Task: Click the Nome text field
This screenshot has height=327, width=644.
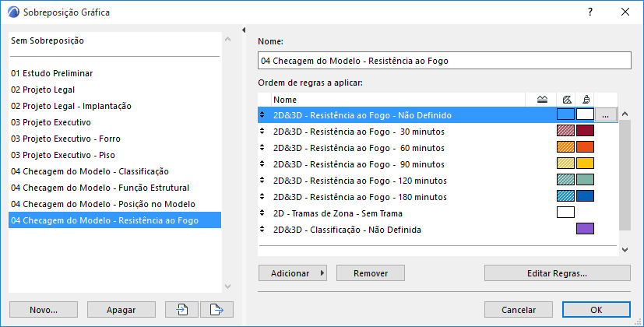Action: click(x=444, y=61)
